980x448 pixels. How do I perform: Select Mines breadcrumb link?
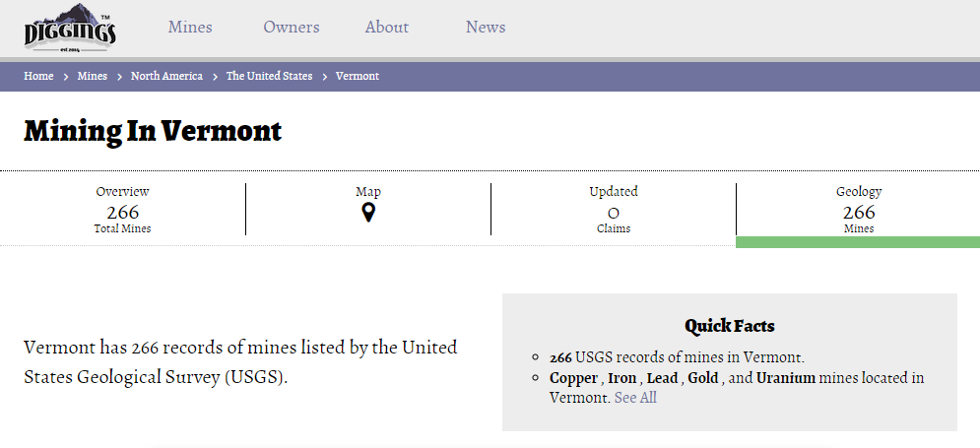(x=92, y=76)
